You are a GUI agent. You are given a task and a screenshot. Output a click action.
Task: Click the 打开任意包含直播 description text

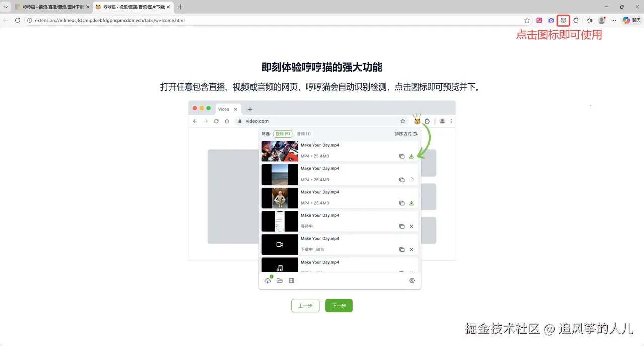pos(322,87)
